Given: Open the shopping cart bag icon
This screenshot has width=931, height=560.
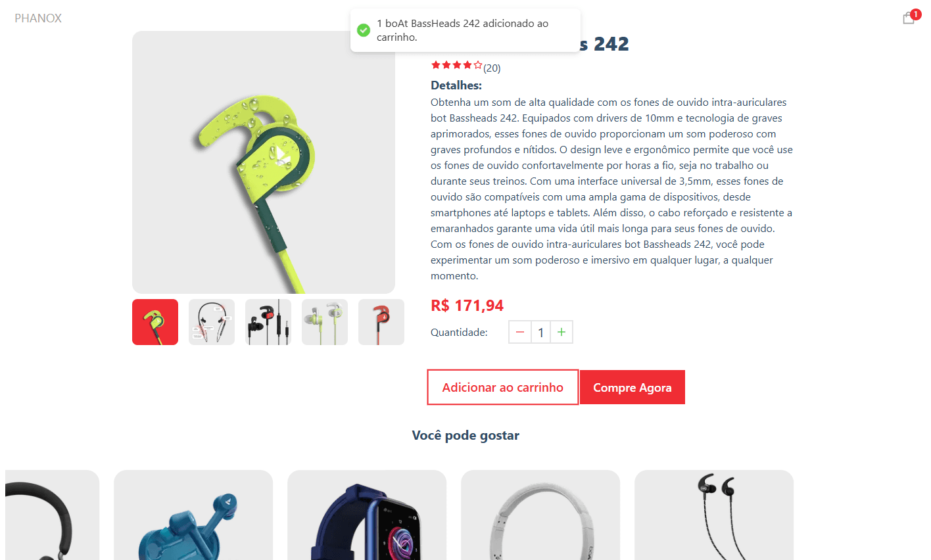Looking at the screenshot, I should [909, 18].
